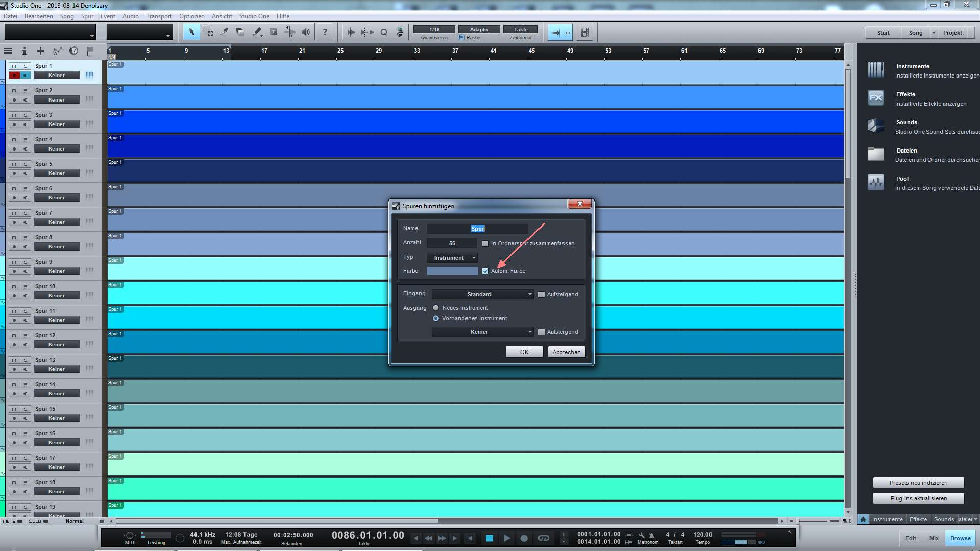Check In Ordnerspur zusammenfassen
The width and height of the screenshot is (980, 551).
[x=485, y=243]
